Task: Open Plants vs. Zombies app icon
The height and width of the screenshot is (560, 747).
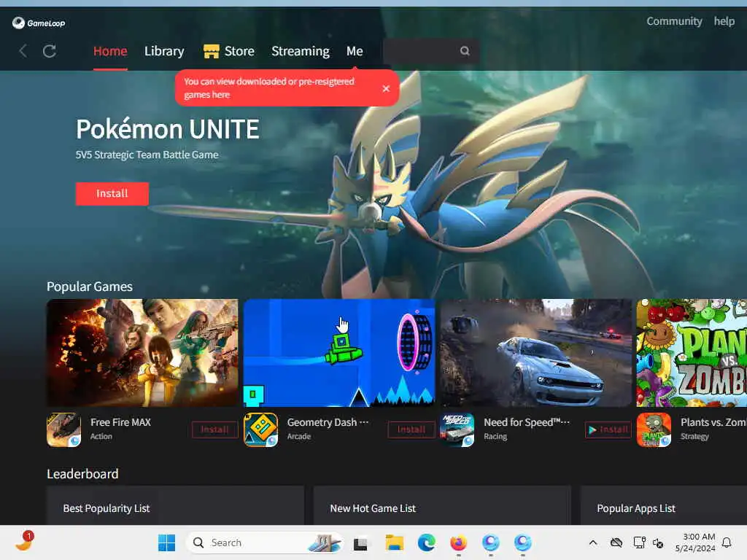Action: (654, 429)
